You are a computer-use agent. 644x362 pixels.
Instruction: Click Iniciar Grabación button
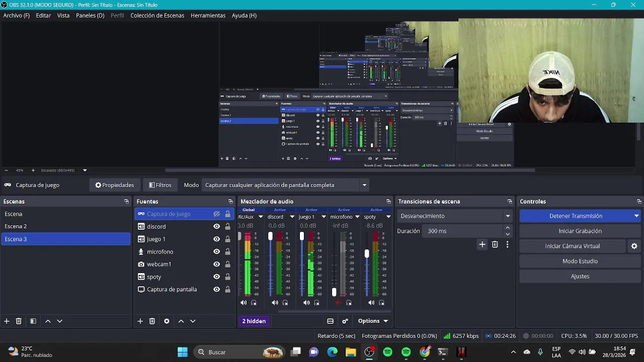point(580,231)
